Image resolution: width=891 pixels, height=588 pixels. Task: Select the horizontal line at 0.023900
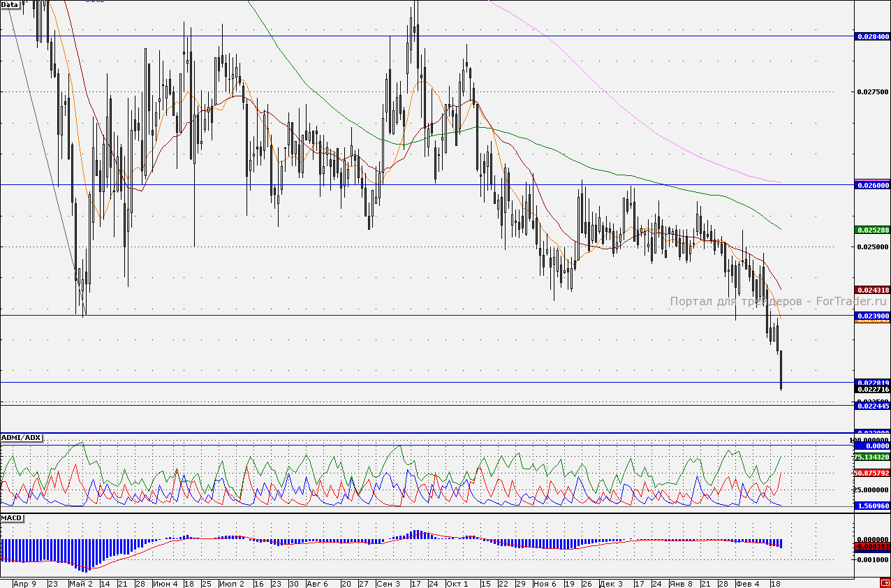point(426,315)
